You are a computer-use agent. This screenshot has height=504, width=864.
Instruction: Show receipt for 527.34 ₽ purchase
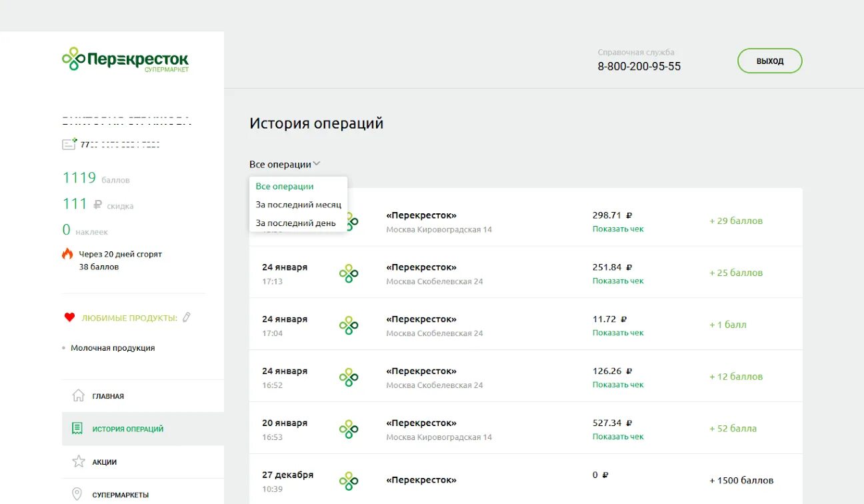(618, 437)
